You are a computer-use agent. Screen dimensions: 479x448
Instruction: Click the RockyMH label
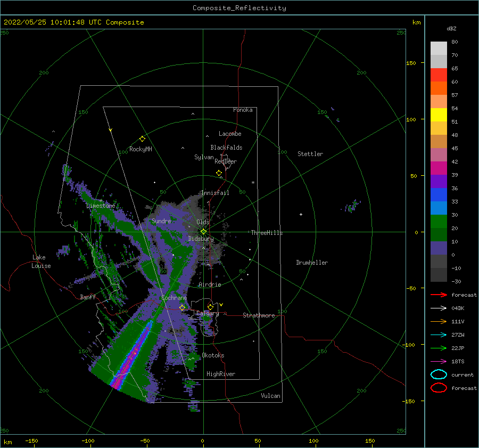pos(141,149)
